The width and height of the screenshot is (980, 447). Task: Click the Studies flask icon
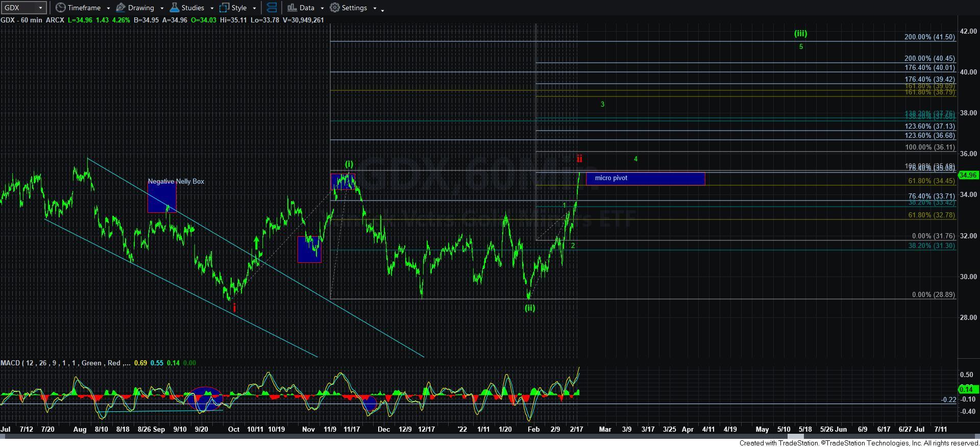click(x=175, y=8)
